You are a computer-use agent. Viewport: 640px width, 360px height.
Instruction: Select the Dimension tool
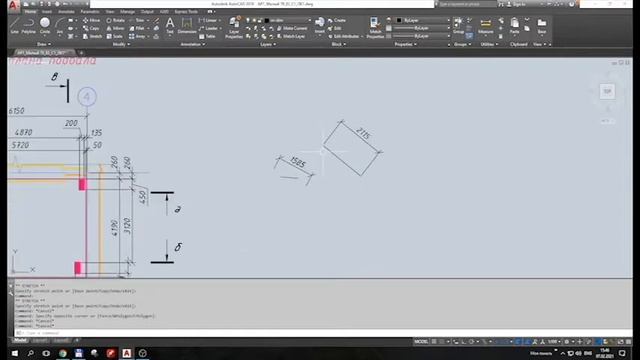coord(187,26)
